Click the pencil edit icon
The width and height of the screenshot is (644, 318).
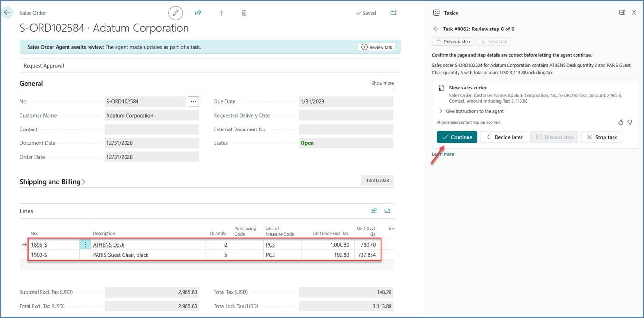[176, 13]
